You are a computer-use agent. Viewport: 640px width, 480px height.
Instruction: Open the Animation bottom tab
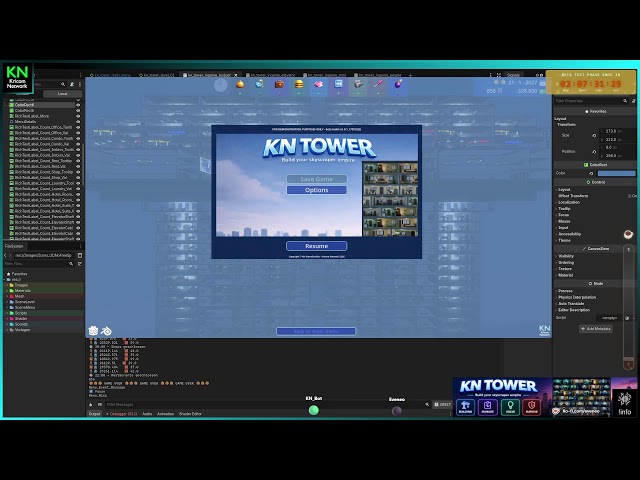pos(165,414)
